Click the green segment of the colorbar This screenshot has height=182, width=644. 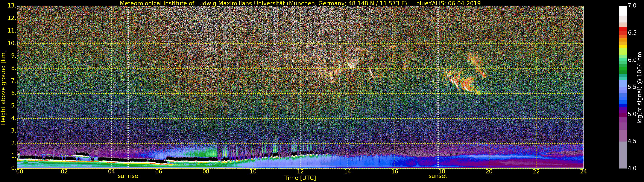click(x=623, y=69)
